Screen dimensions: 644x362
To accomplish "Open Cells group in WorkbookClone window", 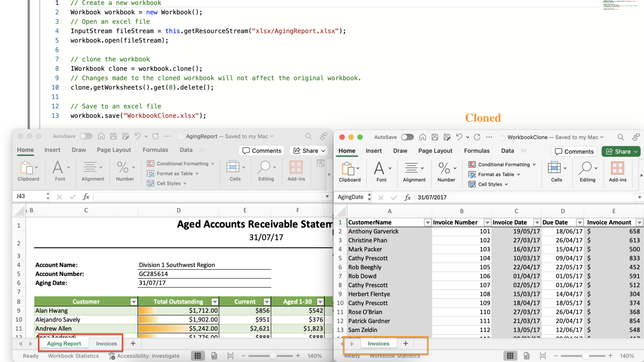I will click(556, 172).
